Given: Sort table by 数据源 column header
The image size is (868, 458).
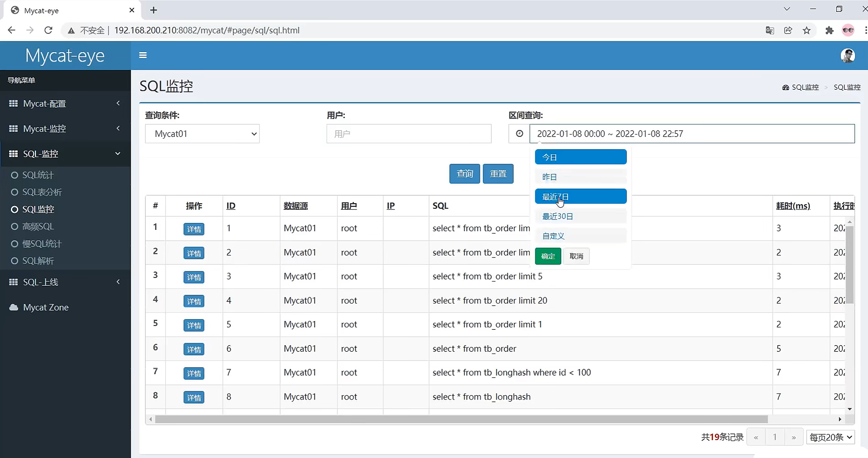Looking at the screenshot, I should coord(296,206).
